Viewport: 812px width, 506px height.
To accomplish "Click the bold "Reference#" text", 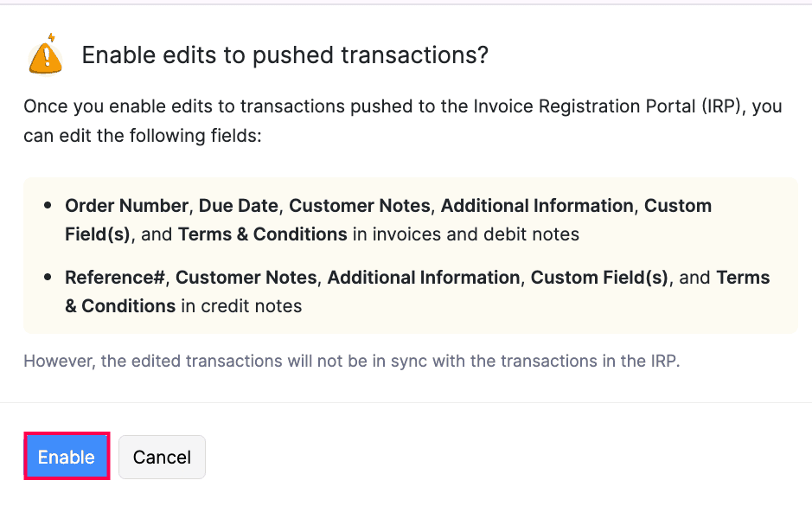I will [115, 278].
